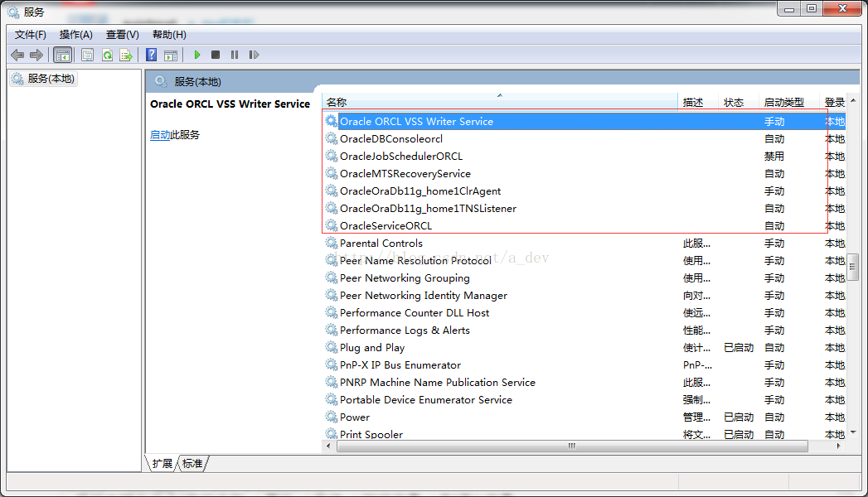Click the Export List toolbar icon
The height and width of the screenshot is (497, 868).
pyautogui.click(x=126, y=55)
